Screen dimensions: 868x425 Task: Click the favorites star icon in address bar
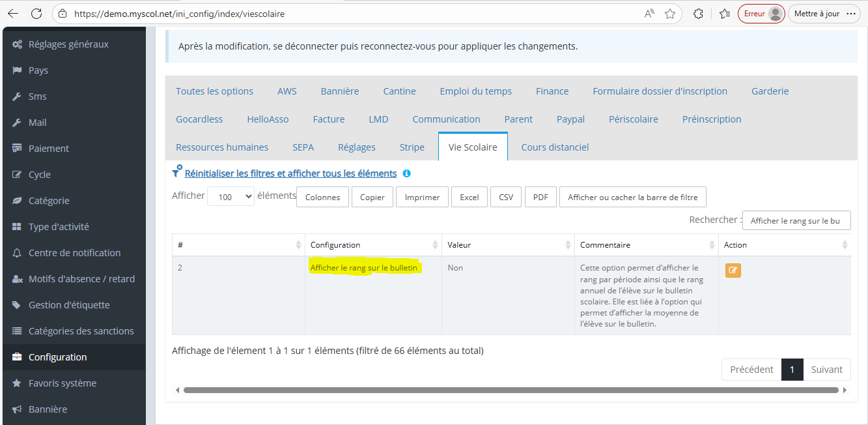tap(669, 14)
